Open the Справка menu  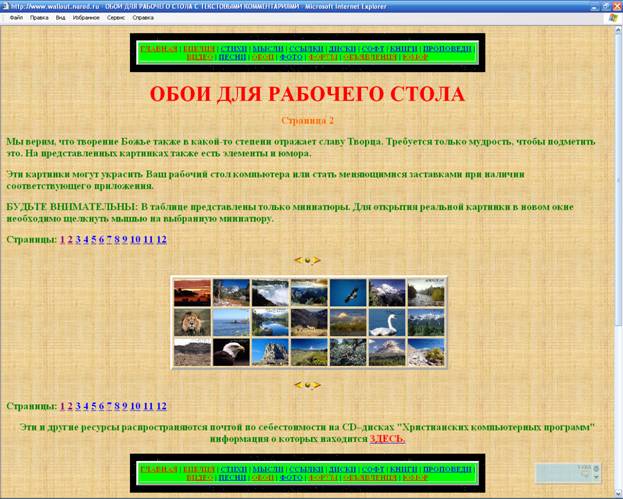pos(143,18)
